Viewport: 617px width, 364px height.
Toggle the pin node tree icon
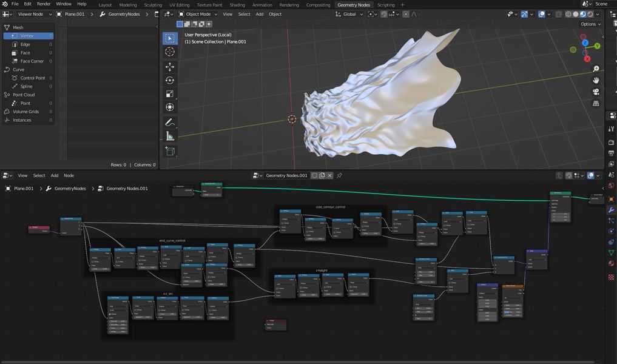coord(339,175)
